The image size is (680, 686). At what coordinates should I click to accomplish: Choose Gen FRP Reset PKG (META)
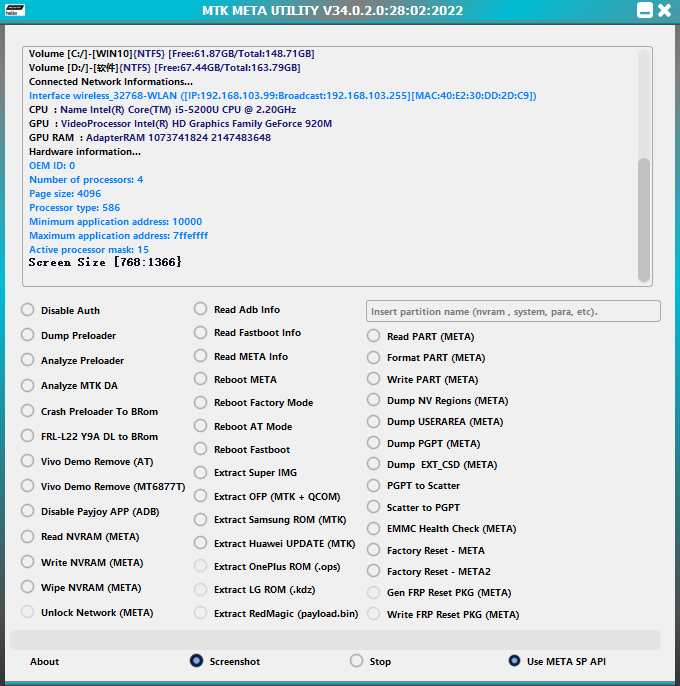(373, 592)
